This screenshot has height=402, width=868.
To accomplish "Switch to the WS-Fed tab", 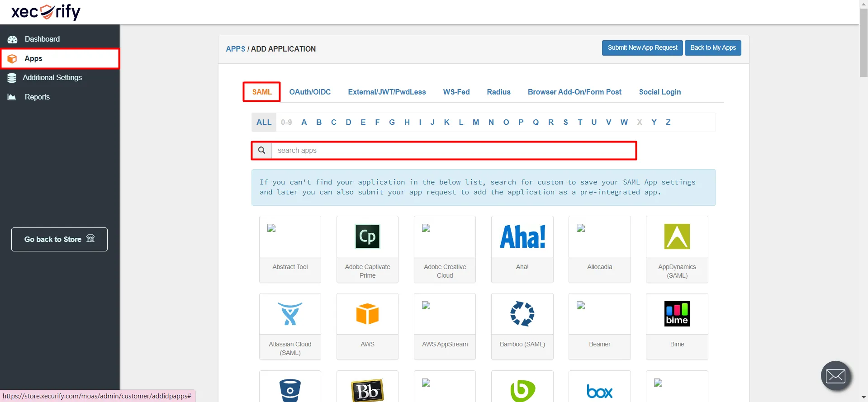I will pos(456,92).
